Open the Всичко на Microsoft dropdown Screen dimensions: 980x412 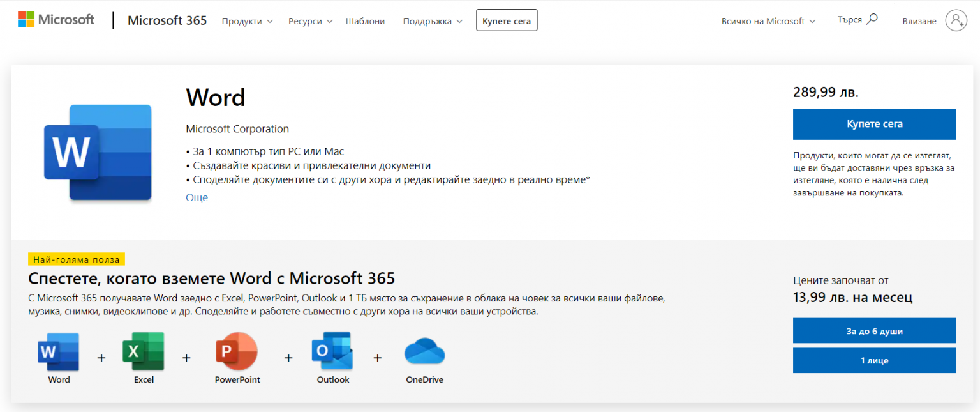pyautogui.click(x=768, y=21)
